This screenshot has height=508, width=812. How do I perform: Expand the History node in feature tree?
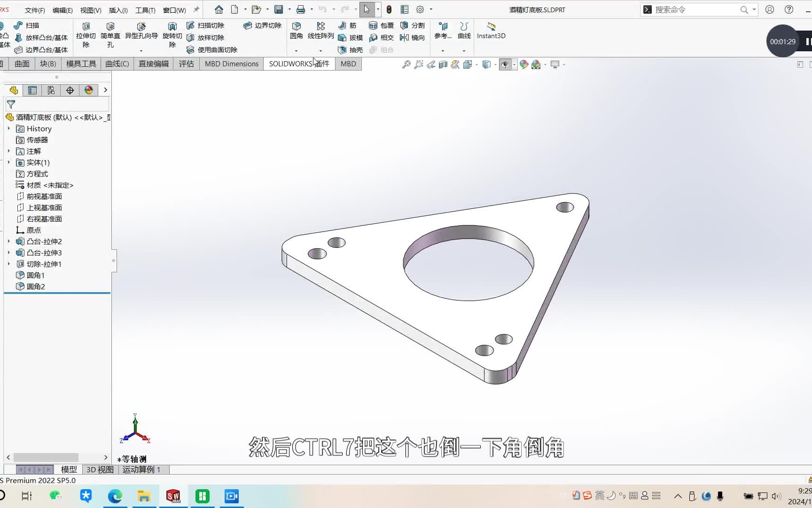point(8,128)
